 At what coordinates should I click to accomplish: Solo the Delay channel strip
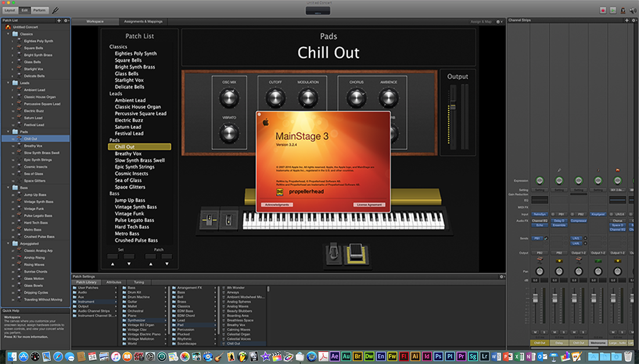(x=562, y=332)
